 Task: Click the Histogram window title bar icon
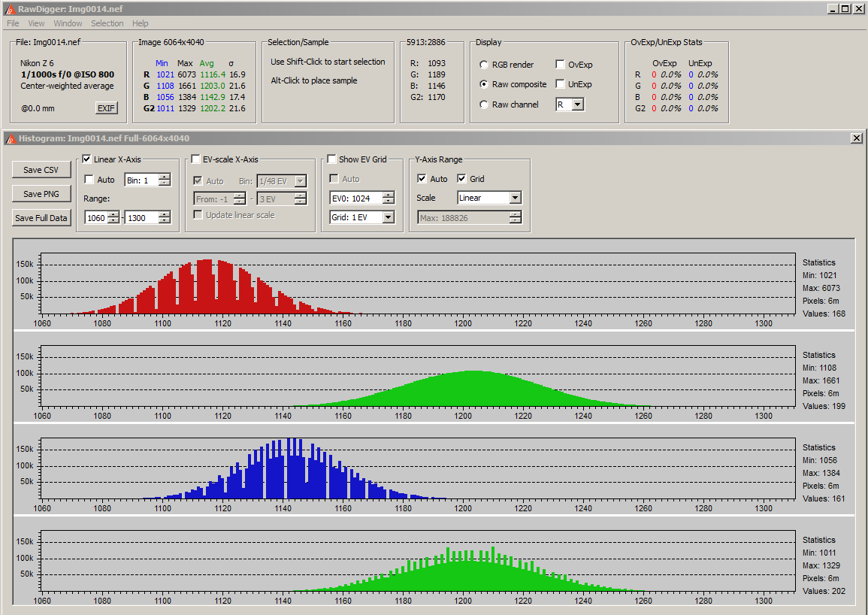10,138
